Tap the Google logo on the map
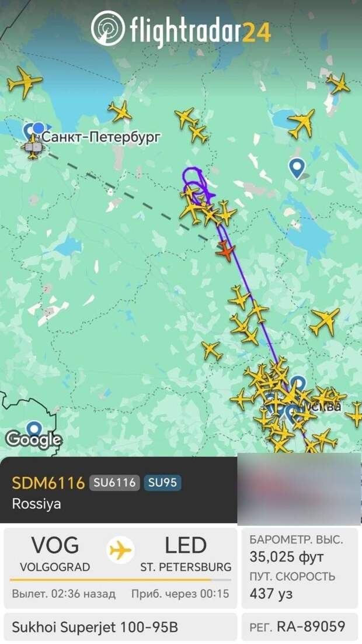This screenshot has height=644, width=362. tap(34, 440)
